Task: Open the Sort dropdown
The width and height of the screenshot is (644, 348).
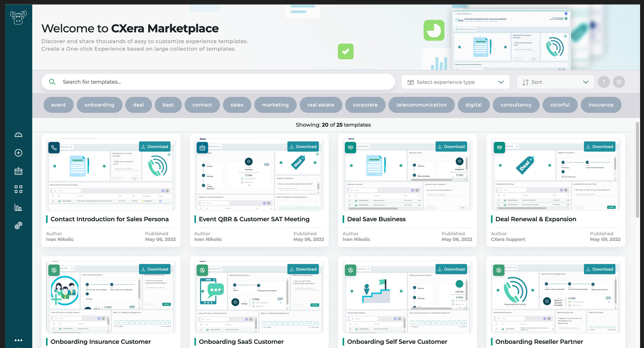Action: [x=555, y=82]
